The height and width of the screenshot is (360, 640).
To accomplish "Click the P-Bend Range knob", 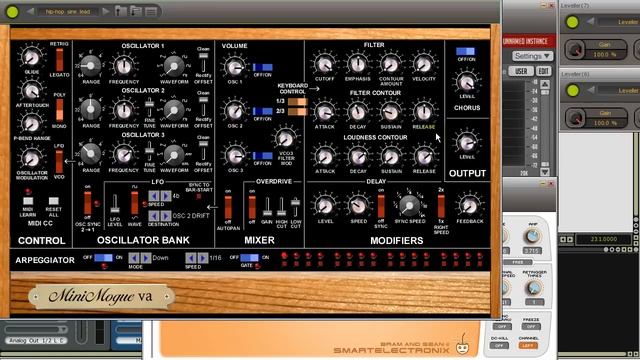I will tap(31, 124).
